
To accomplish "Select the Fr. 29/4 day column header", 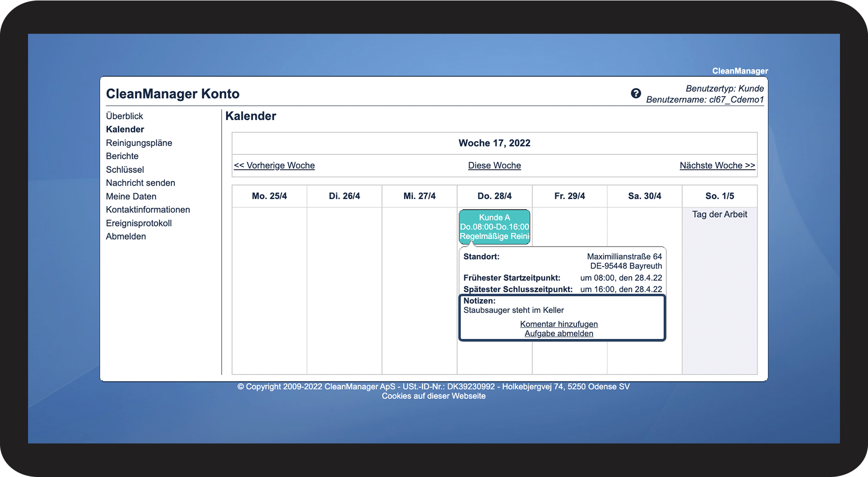I will pyautogui.click(x=569, y=196).
